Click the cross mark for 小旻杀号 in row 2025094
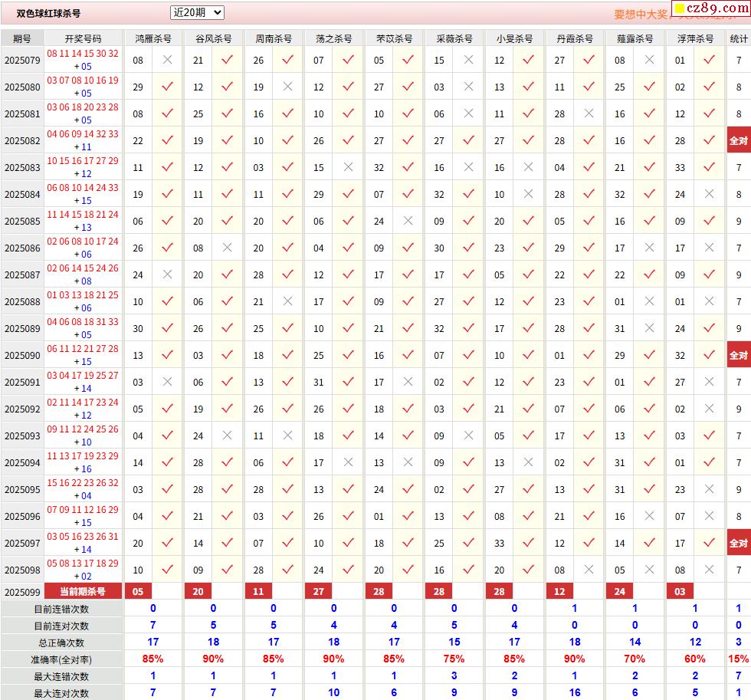This screenshot has width=751, height=700. [x=528, y=462]
